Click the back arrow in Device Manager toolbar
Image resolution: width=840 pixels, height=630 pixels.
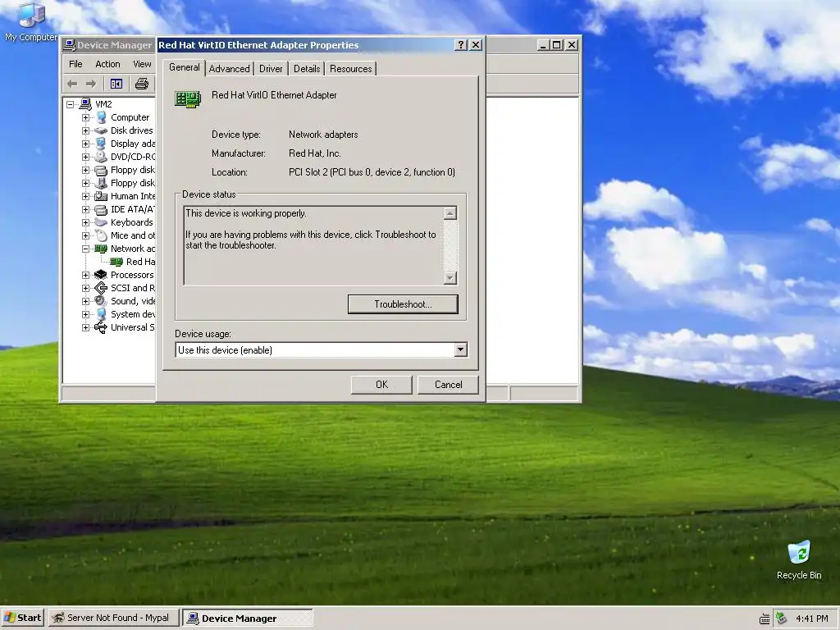click(72, 84)
